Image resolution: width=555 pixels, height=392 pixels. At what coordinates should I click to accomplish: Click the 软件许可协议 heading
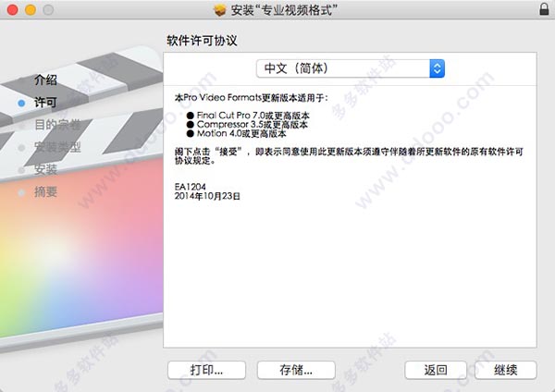[202, 41]
